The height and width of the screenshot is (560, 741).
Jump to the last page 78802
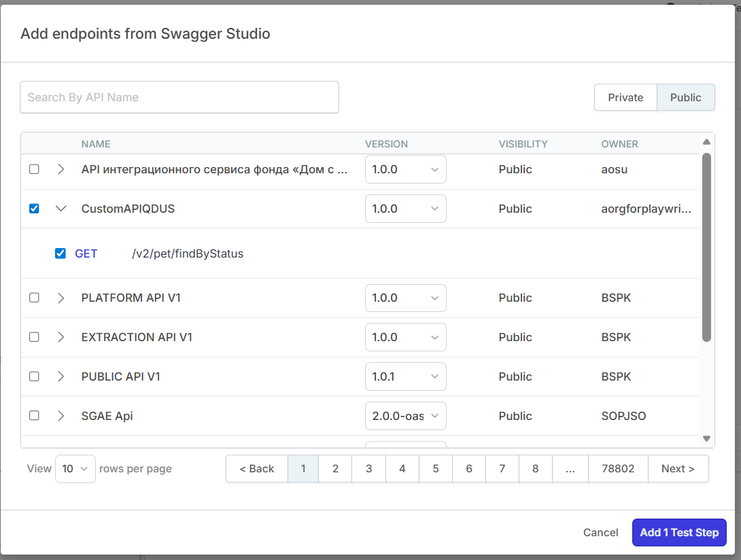pyautogui.click(x=617, y=468)
